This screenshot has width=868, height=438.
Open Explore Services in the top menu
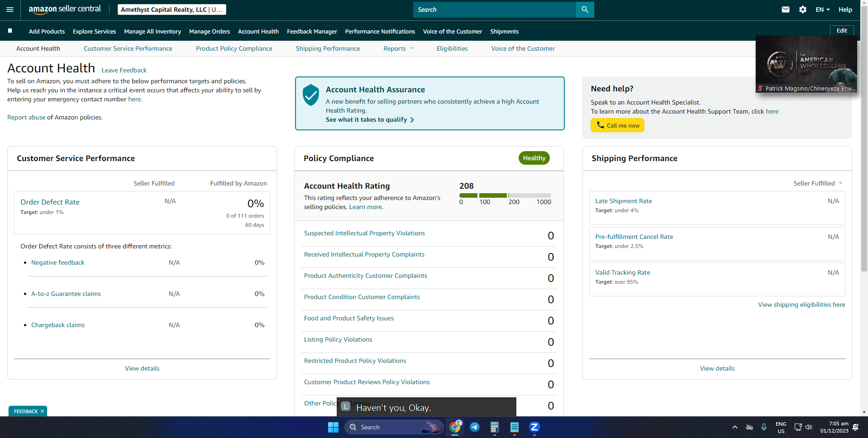point(95,31)
